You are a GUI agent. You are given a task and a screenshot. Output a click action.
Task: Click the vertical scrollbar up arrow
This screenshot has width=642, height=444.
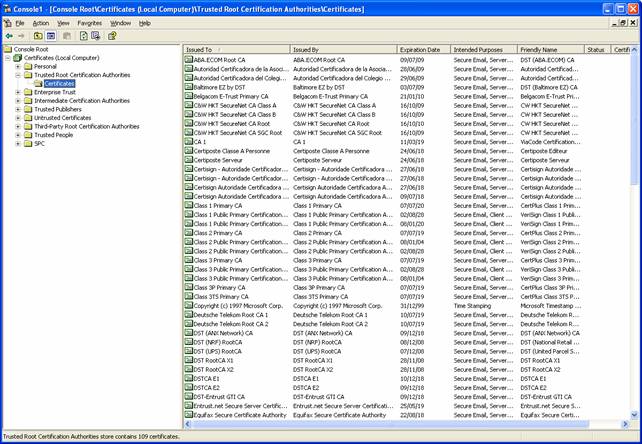635,50
